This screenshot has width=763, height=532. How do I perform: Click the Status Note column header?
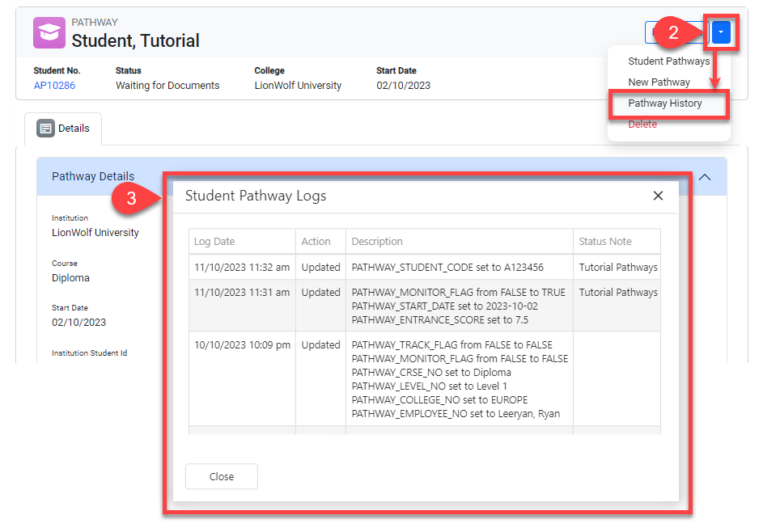(605, 241)
